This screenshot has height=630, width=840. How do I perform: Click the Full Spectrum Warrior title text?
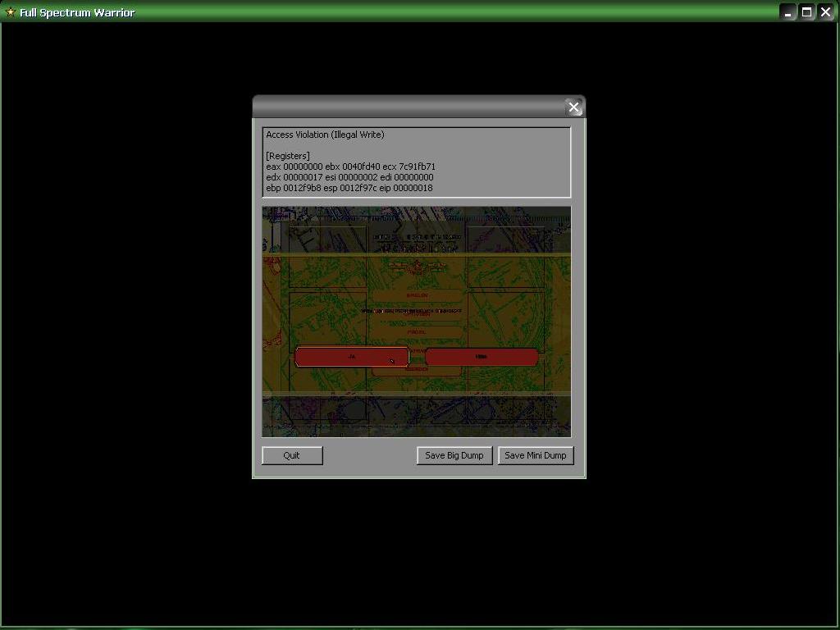tap(77, 12)
